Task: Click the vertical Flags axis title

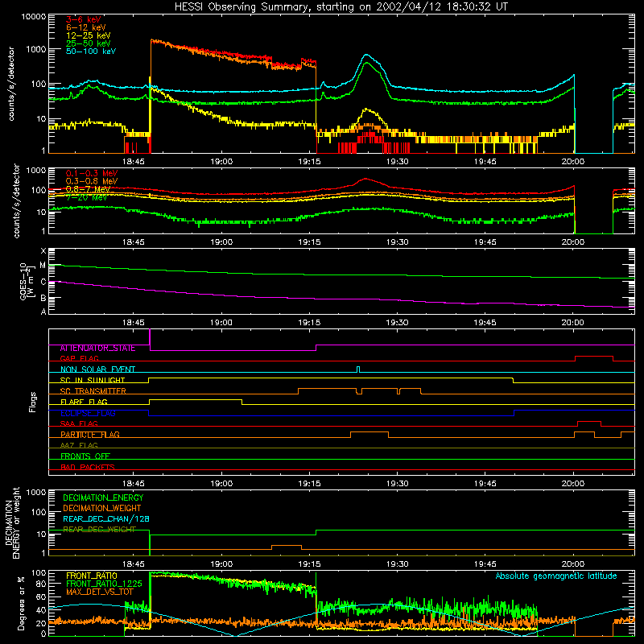Action: coord(33,402)
